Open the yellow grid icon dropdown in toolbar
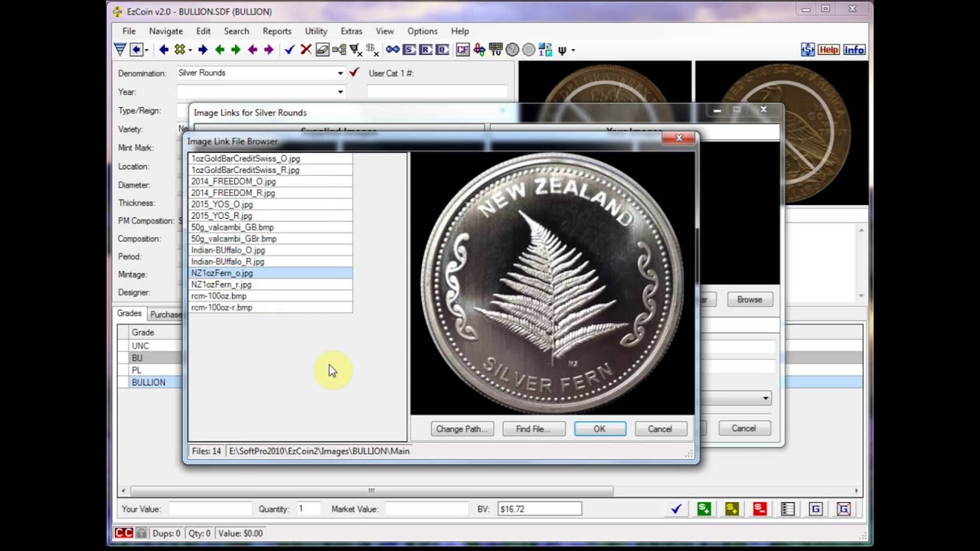The width and height of the screenshot is (980, 551). pos(189,50)
